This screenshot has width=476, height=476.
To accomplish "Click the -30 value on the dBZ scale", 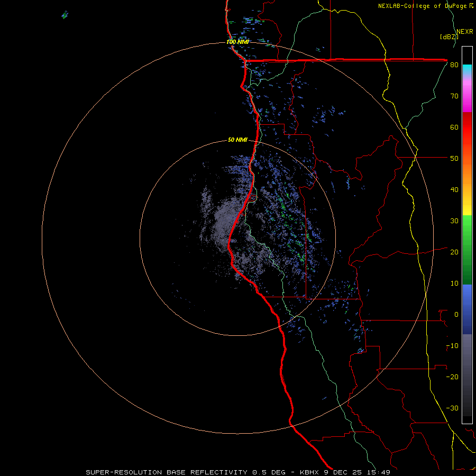I will click(452, 408).
